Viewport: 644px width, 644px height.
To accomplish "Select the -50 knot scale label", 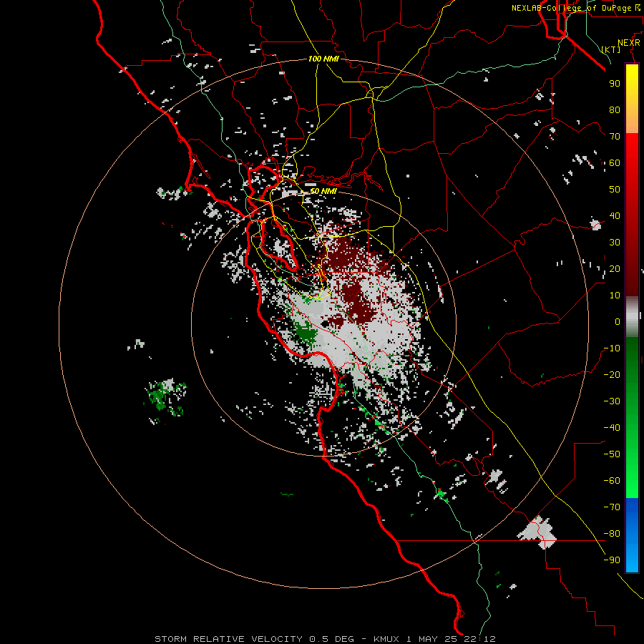I will [612, 454].
